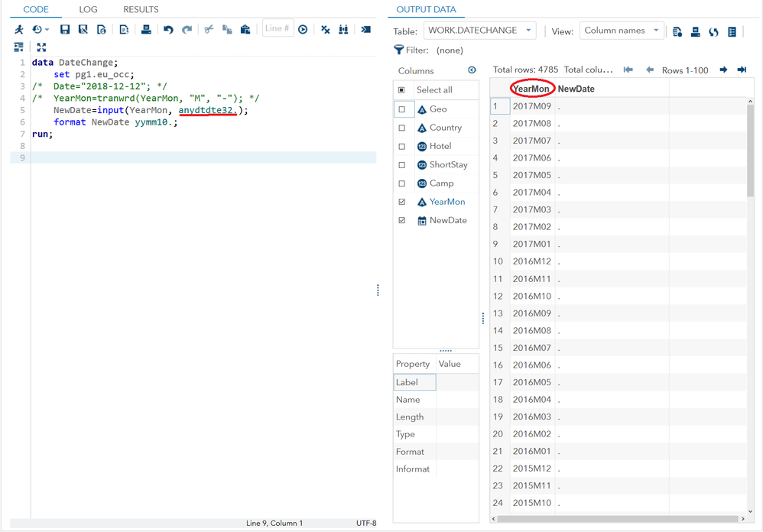Run the SAS program with the running-man icon
Viewport: 763px width, 532px height.
(19, 30)
